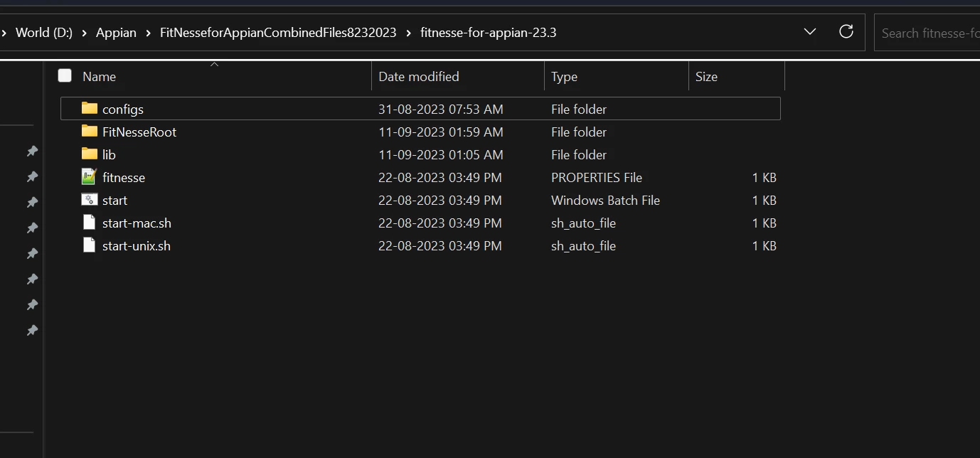Click File folder type of configs row
The width and height of the screenshot is (980, 458).
pos(579,110)
